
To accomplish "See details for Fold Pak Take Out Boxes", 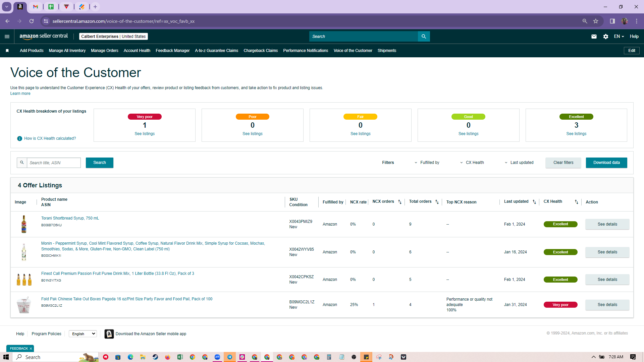I will pos(607,305).
